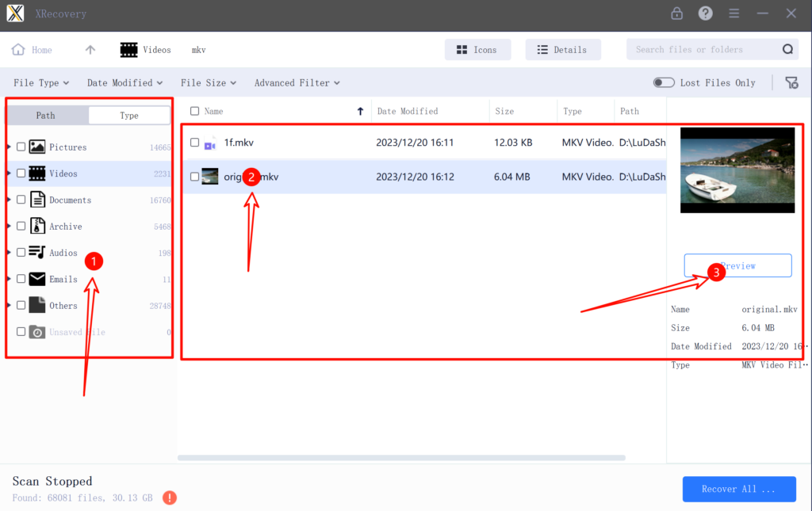
Task: Expand the Archive tree arrow
Action: [x=9, y=226]
